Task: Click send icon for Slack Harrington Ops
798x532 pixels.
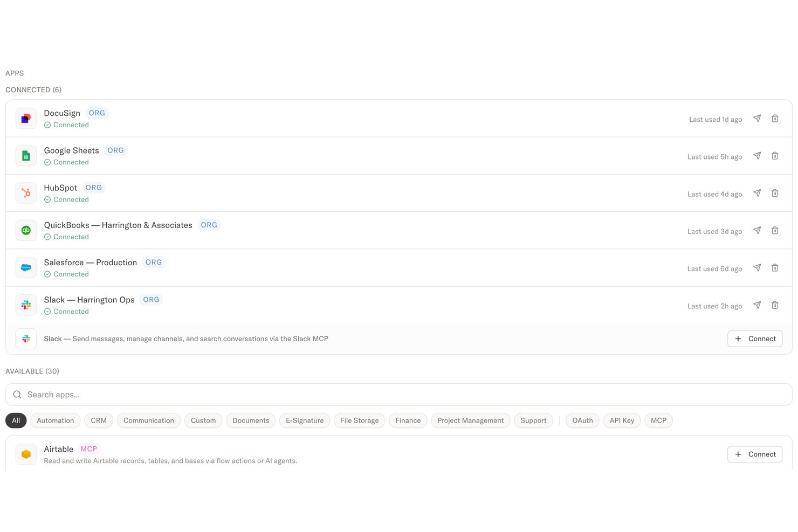Action: [757, 305]
